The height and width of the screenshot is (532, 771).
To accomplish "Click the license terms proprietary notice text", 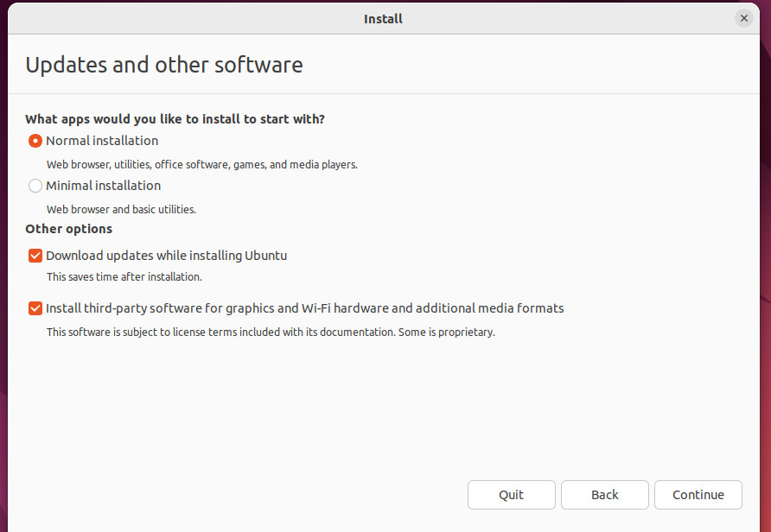I will (271, 332).
